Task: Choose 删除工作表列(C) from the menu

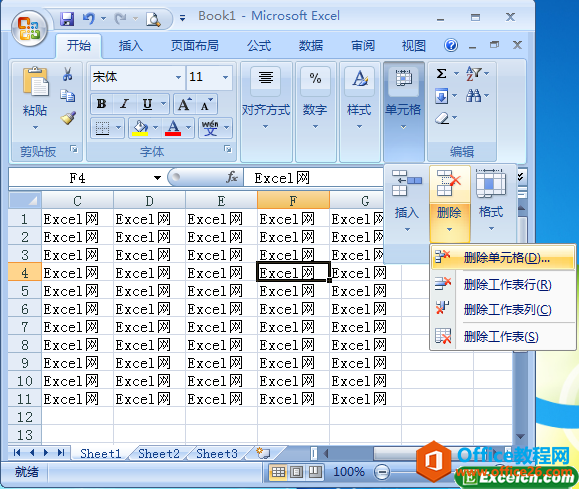Action: click(x=503, y=309)
